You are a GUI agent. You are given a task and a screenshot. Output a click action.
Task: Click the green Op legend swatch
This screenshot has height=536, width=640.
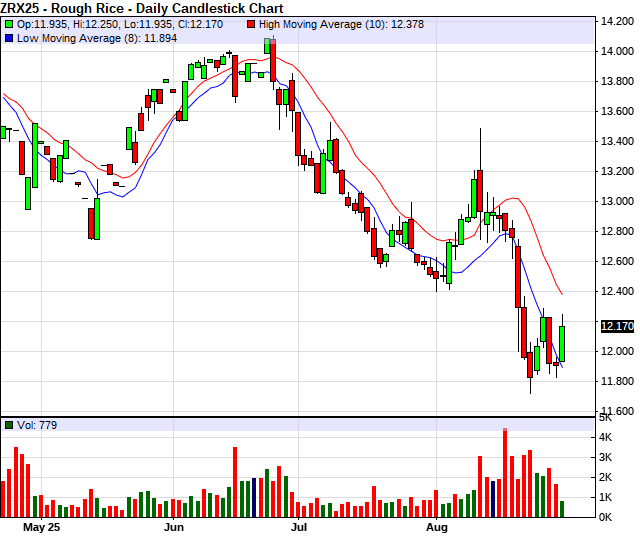(8, 22)
